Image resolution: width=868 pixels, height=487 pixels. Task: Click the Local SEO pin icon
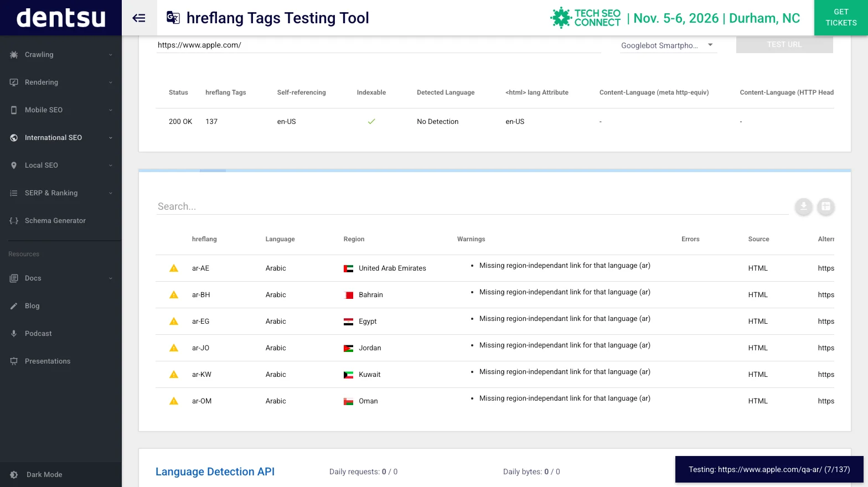[14, 165]
